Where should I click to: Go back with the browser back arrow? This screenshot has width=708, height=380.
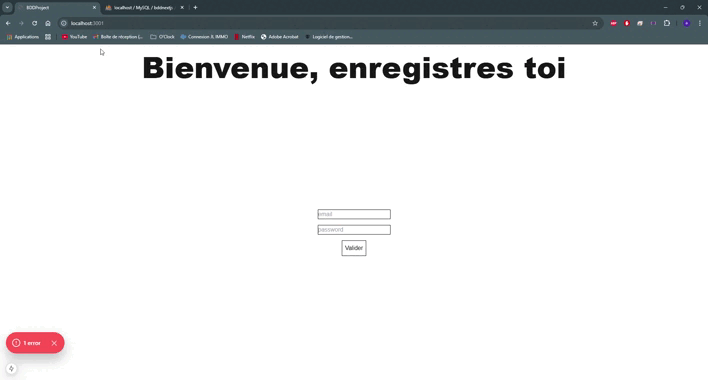[x=8, y=23]
